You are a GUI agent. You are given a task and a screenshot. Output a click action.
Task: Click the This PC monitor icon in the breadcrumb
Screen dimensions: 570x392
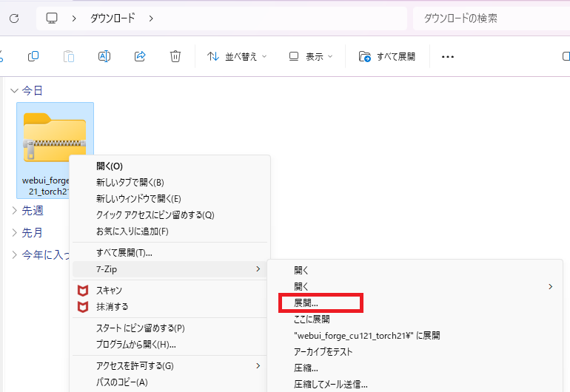click(52, 18)
